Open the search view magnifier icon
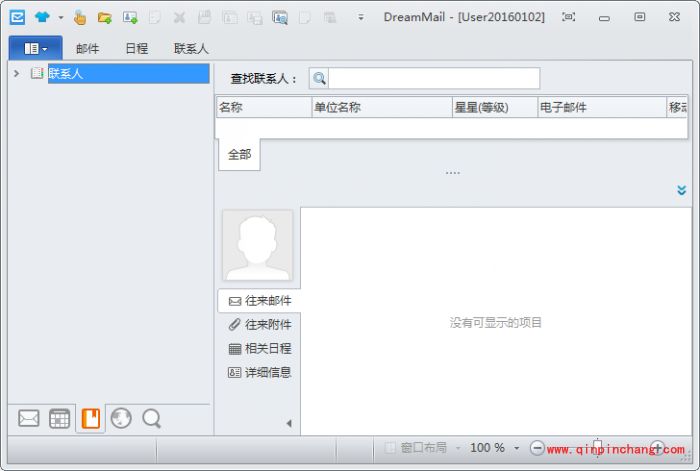Viewport: 700px width, 471px height. click(x=152, y=419)
